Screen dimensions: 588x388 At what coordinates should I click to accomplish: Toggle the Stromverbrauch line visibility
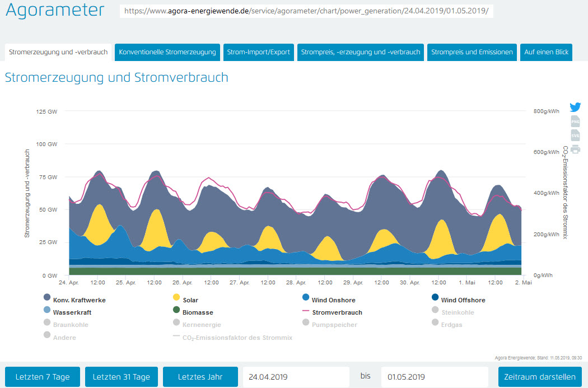tap(337, 312)
